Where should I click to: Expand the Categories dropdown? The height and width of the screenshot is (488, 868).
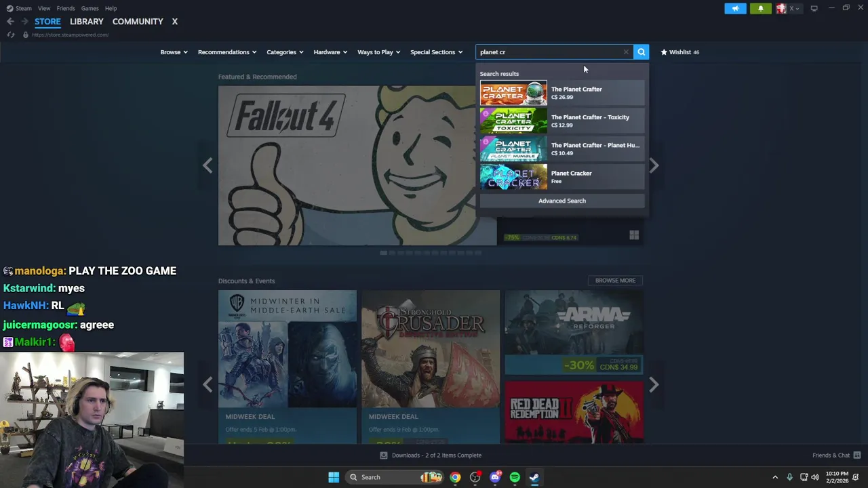pos(285,52)
